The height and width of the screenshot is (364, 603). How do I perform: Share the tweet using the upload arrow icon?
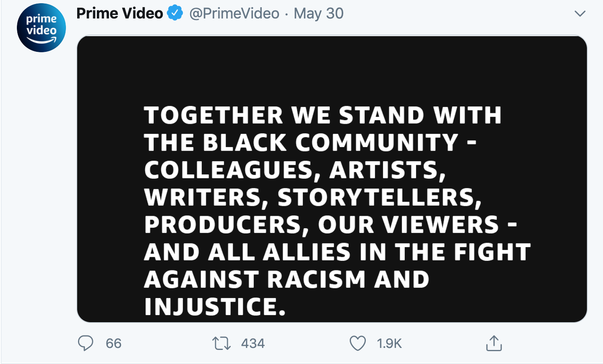494,344
